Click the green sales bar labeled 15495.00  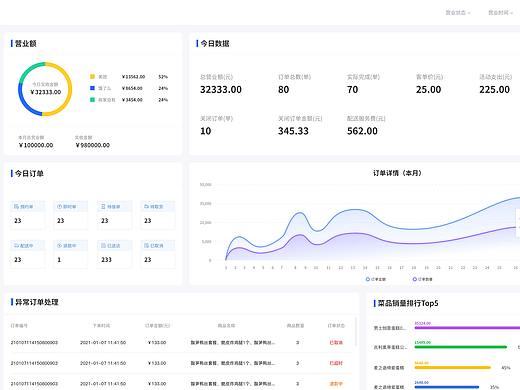point(461,347)
